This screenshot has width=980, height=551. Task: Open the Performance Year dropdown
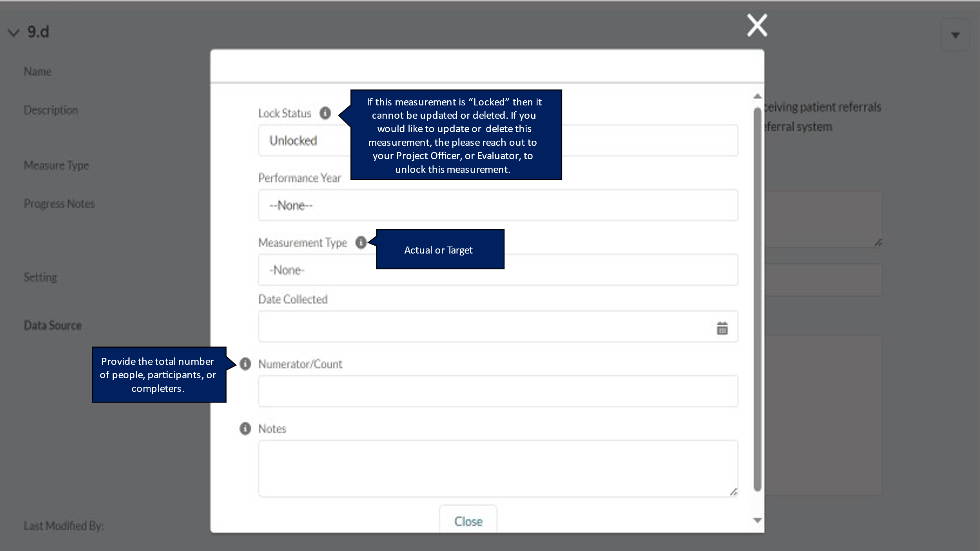(498, 205)
